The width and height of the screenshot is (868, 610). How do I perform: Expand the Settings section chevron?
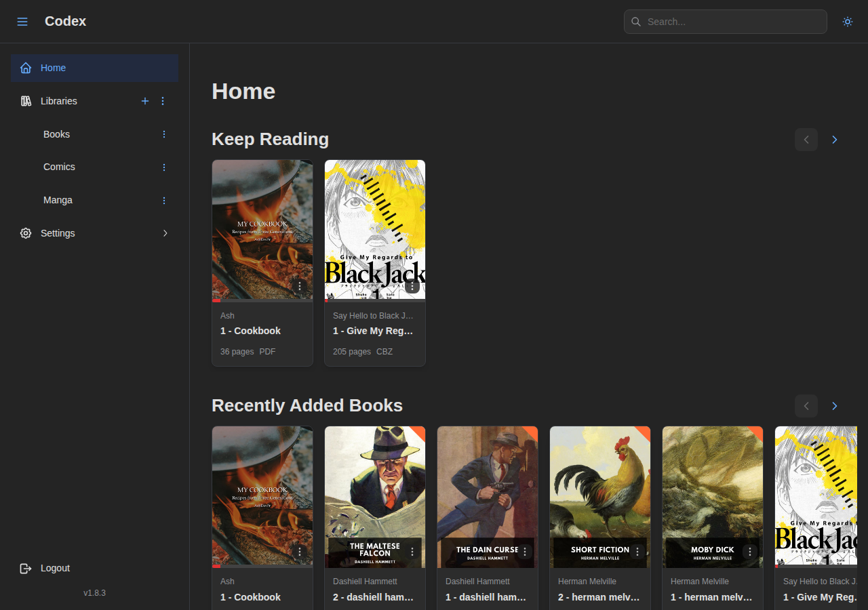(165, 233)
